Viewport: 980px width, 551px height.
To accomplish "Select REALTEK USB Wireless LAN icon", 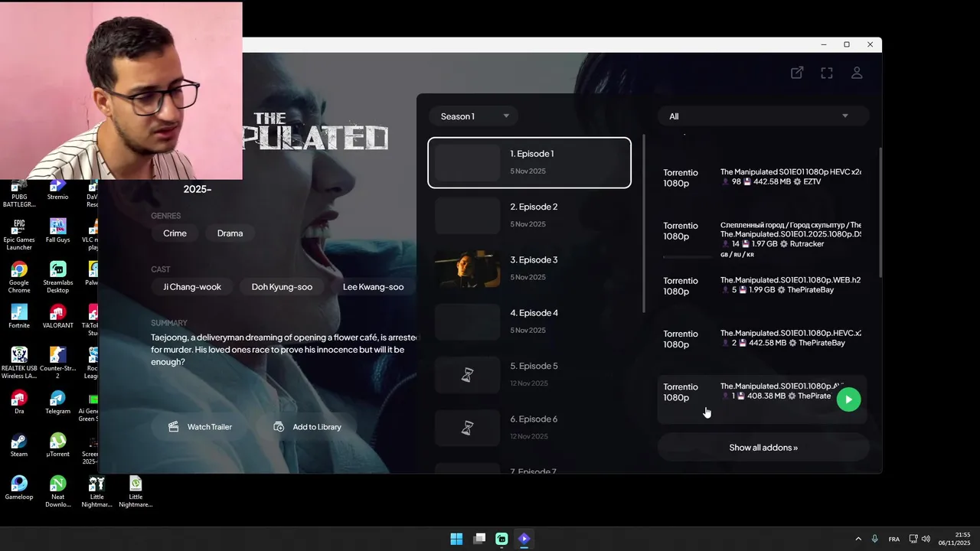I will 19,364.
